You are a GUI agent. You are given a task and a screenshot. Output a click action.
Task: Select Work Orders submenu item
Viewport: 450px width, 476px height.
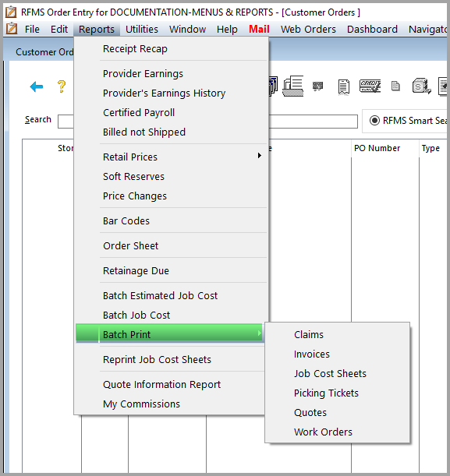click(x=337, y=432)
